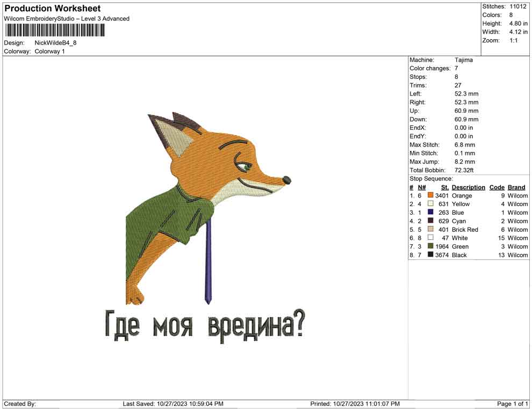
Task: Click the Stop Sequence heading
Action: pyautogui.click(x=431, y=179)
